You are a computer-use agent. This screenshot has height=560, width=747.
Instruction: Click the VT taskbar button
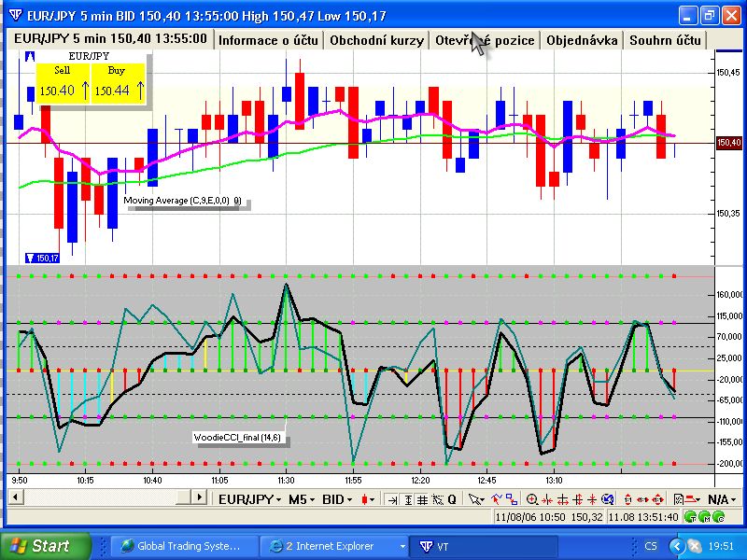click(x=486, y=546)
